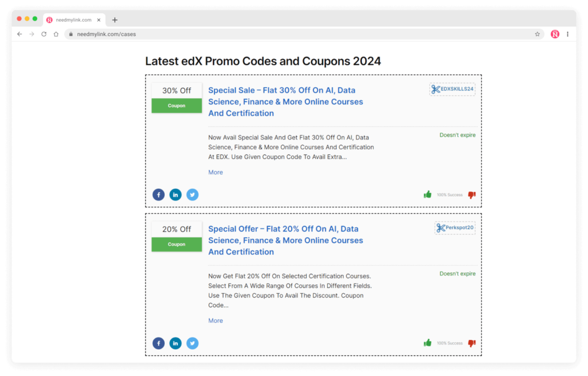Share the 30% Off coupon on Facebook
Screen dimensions: 588x376
pos(158,195)
